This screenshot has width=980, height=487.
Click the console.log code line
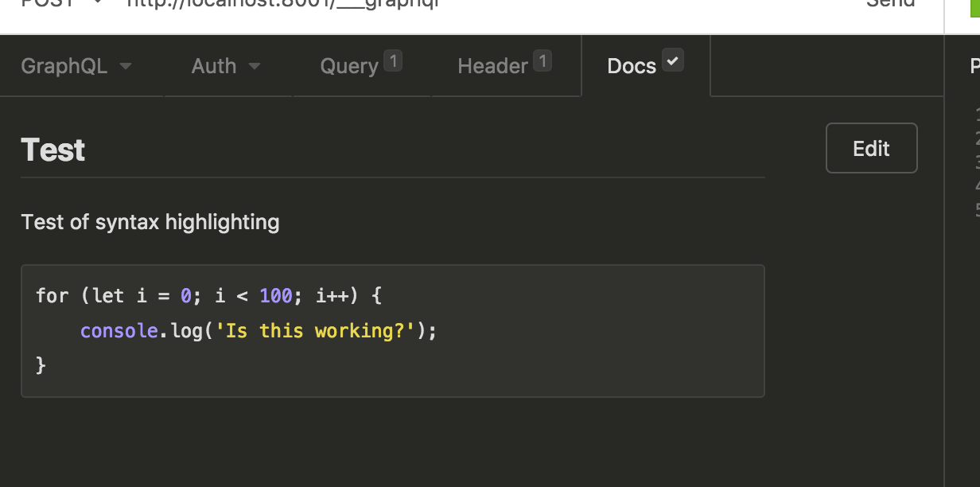(259, 330)
